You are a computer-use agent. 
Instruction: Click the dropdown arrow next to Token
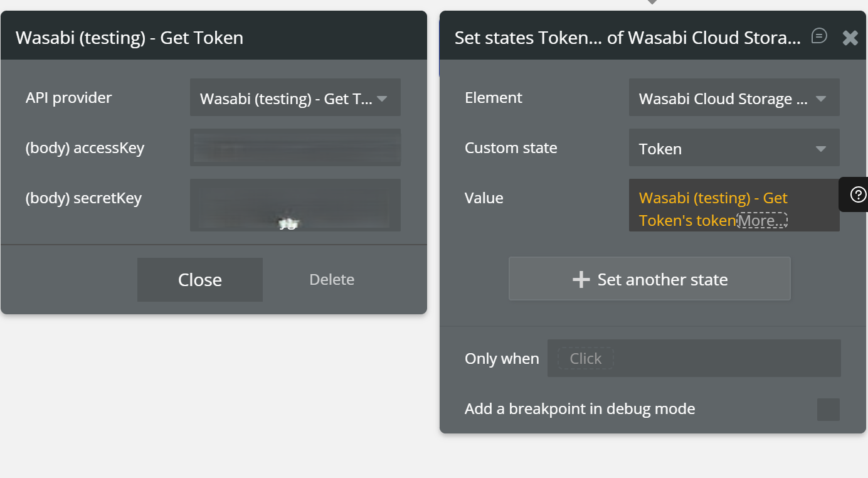(x=820, y=149)
